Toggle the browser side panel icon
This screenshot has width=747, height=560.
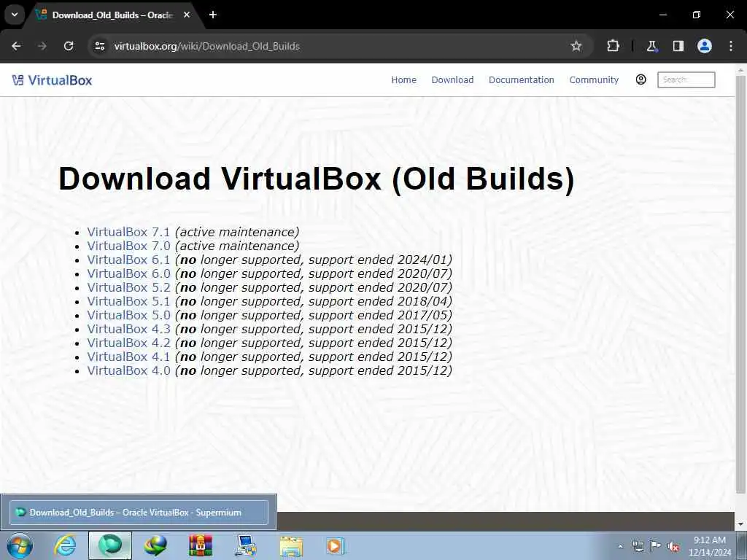(x=678, y=46)
